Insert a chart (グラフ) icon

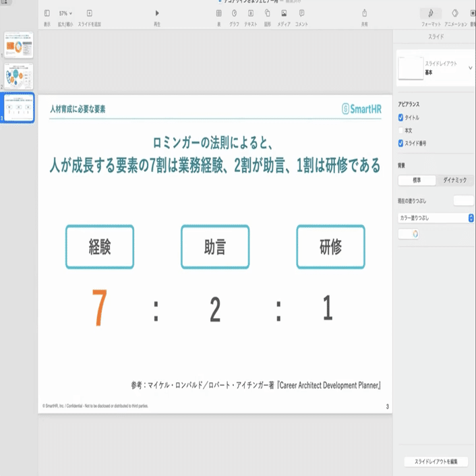[x=235, y=13]
